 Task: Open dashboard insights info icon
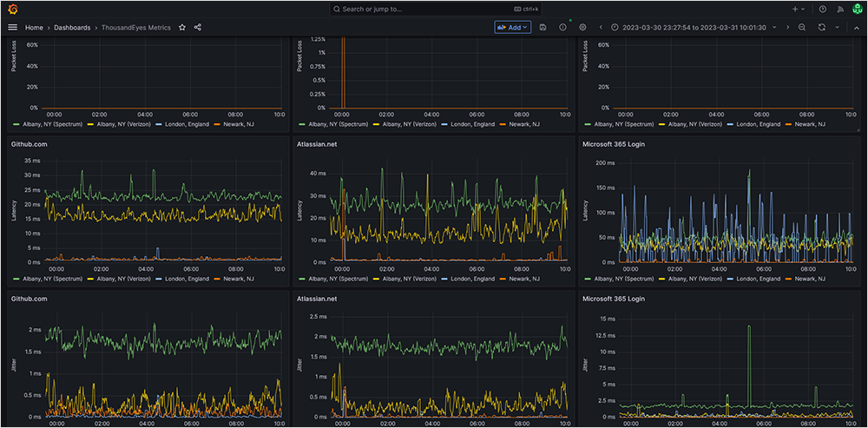562,27
